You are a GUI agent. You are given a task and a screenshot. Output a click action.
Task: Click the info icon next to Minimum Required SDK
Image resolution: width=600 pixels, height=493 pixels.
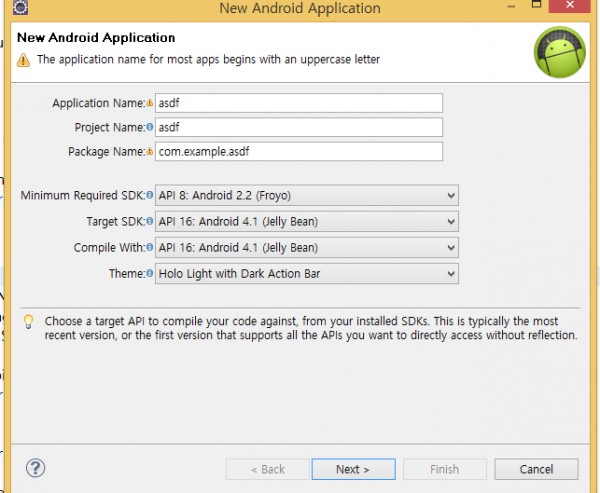pos(150,195)
